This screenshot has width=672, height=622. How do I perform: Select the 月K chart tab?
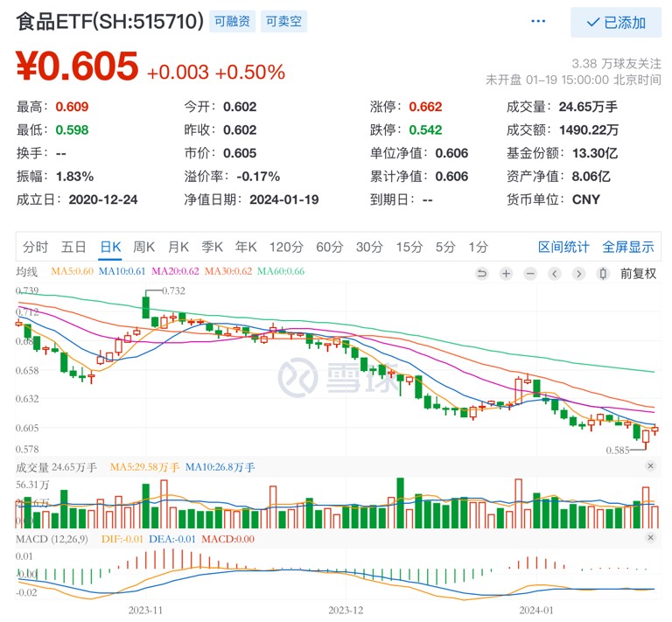[178, 248]
